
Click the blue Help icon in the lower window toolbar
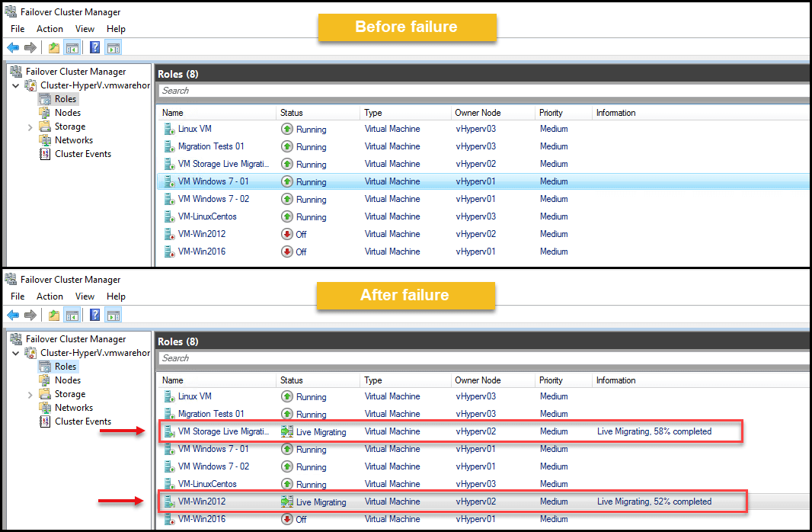pos(94,316)
